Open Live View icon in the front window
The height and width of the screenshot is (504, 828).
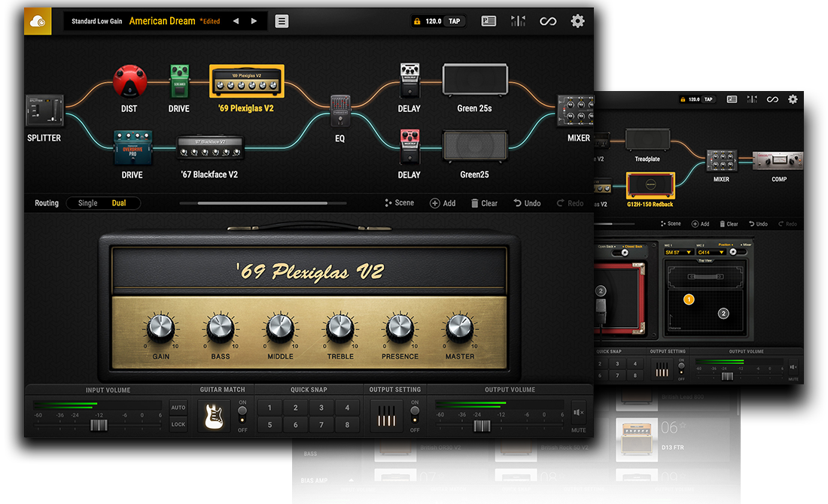pos(489,21)
